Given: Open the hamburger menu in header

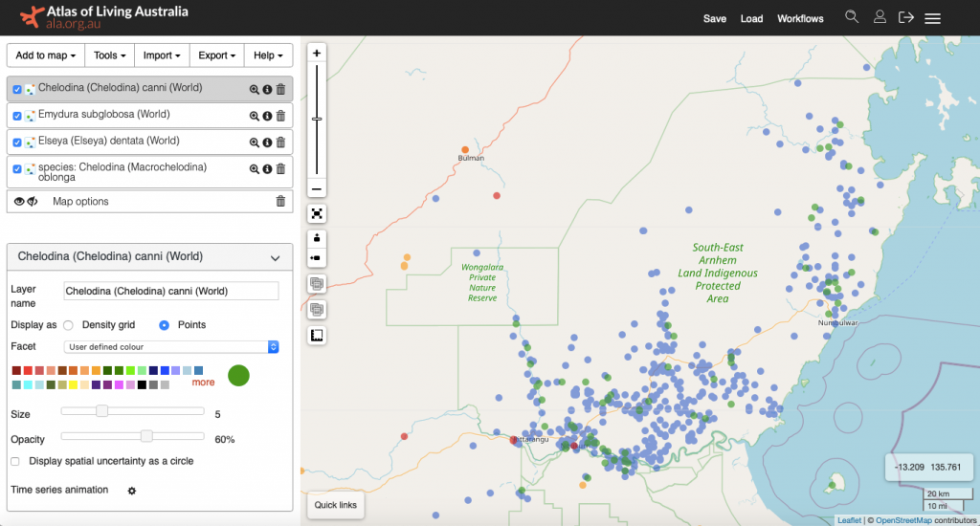Looking at the screenshot, I should coord(932,18).
